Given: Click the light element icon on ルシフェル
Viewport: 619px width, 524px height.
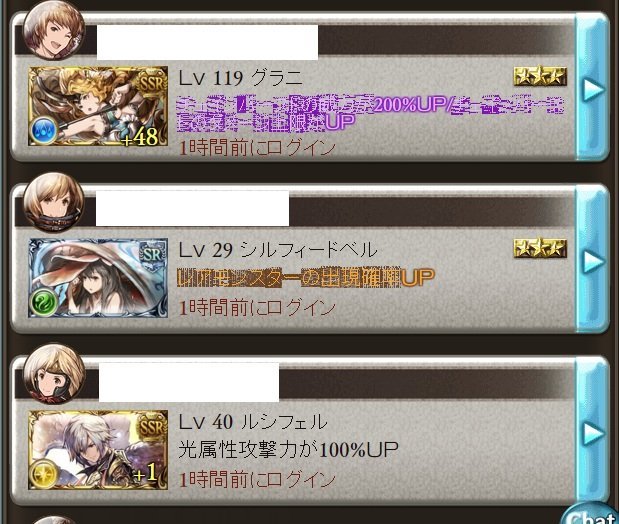Looking at the screenshot, I should click(43, 474).
